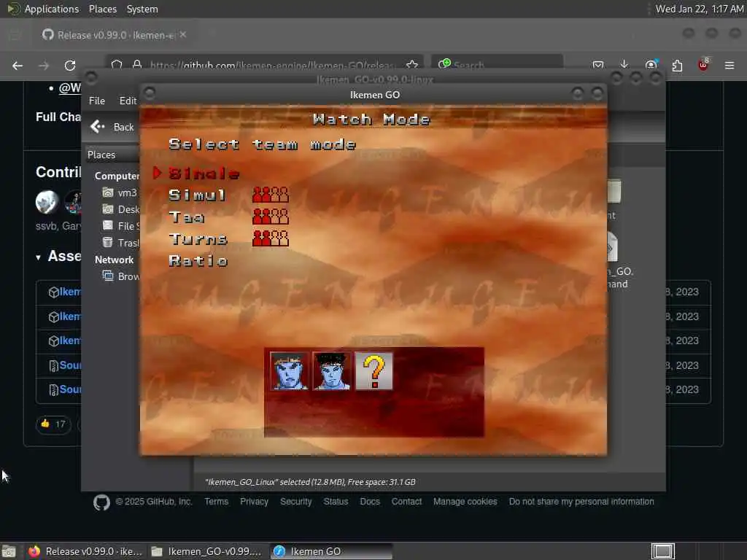Choose the Tag team mode
747x560 pixels.
tap(186, 217)
